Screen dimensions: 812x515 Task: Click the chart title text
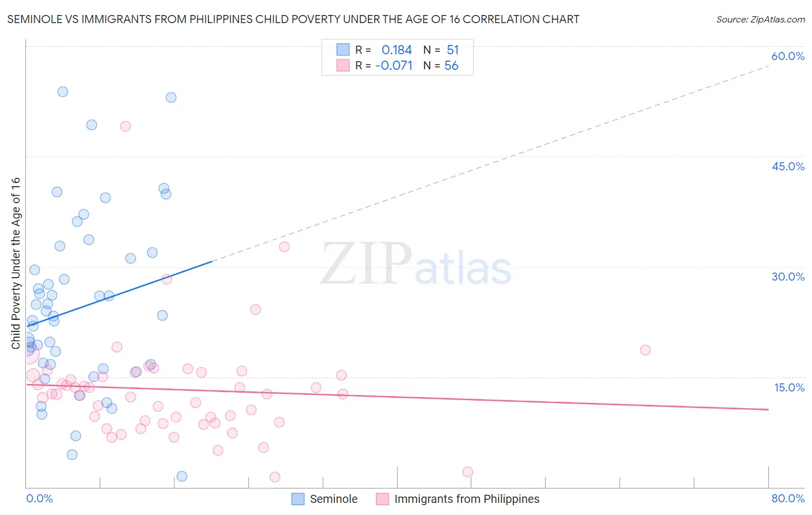pyautogui.click(x=293, y=19)
